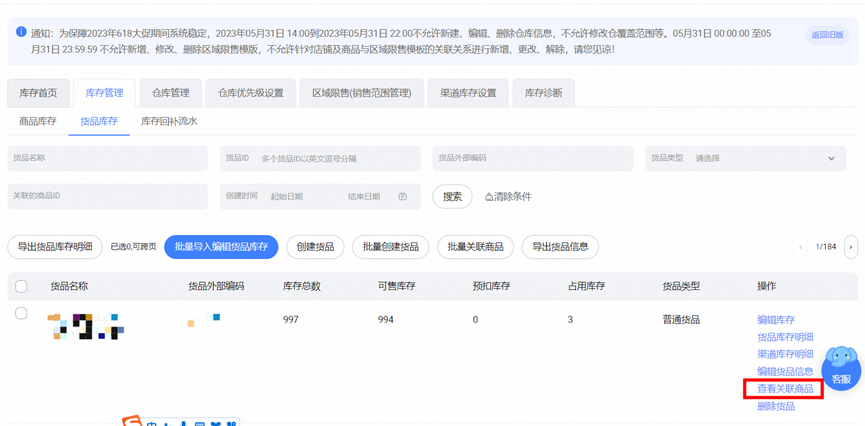Click the 清除条件 clear filters icon

coord(489,197)
